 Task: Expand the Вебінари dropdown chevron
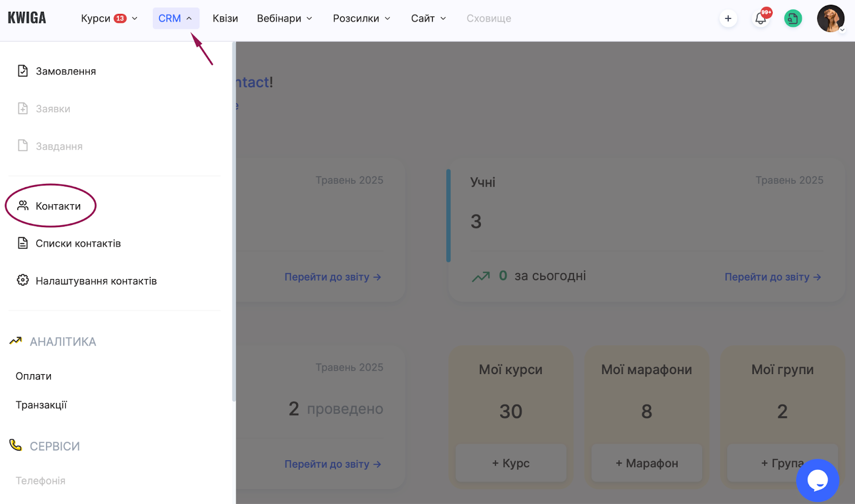(x=309, y=19)
